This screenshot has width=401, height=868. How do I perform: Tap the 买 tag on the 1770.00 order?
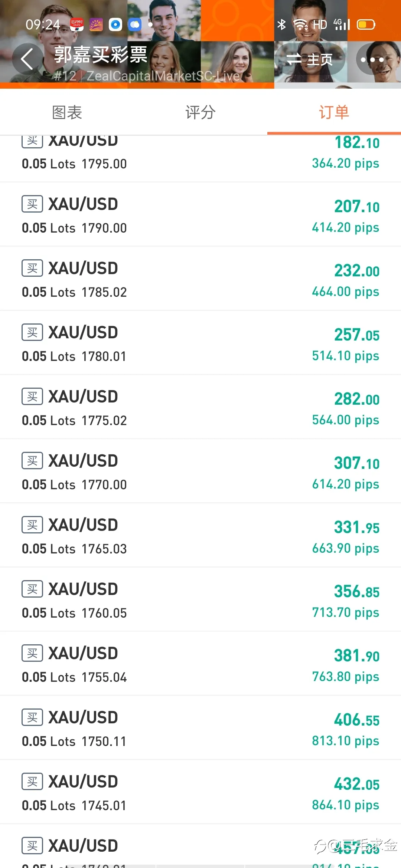[32, 461]
